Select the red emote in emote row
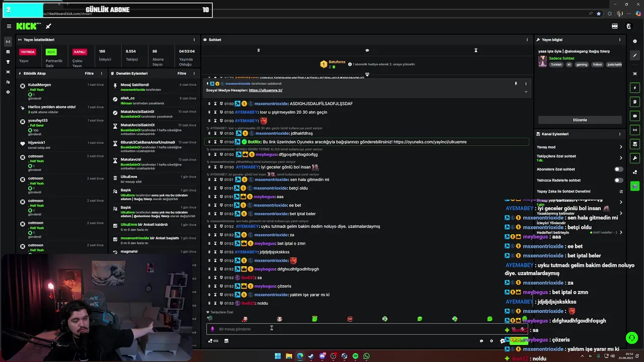Viewport: 644px width, 362px height. click(x=350, y=319)
